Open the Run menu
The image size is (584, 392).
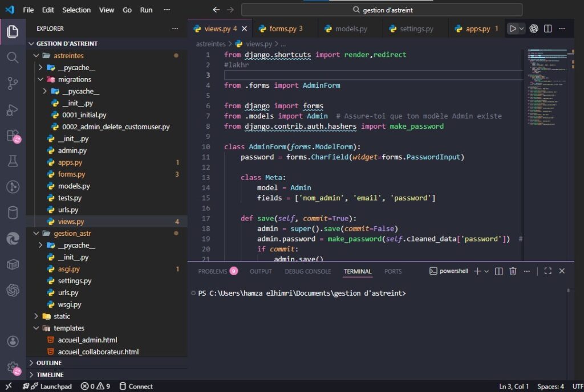click(x=146, y=10)
